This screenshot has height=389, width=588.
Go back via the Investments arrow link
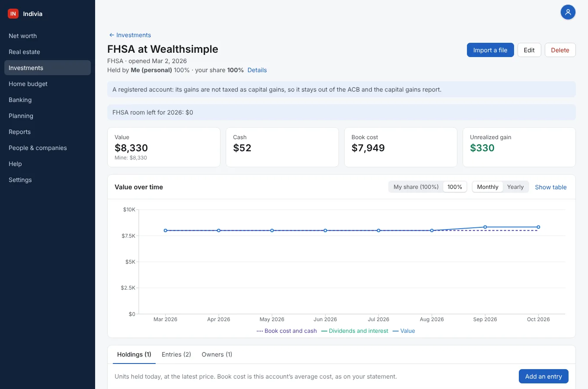pyautogui.click(x=130, y=35)
